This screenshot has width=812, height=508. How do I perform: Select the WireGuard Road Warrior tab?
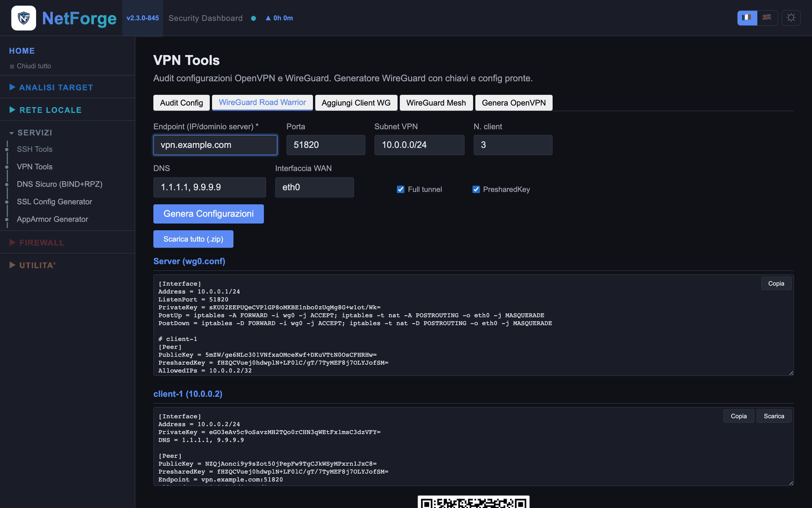click(x=262, y=103)
